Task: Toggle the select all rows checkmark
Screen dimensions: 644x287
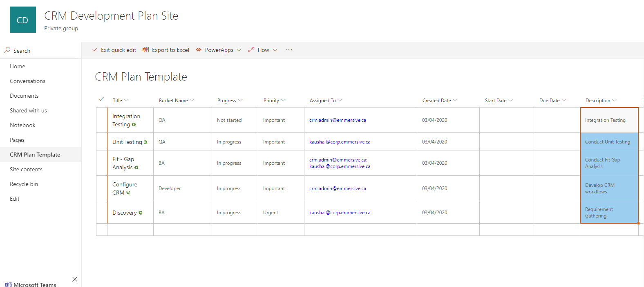Action: [101, 99]
